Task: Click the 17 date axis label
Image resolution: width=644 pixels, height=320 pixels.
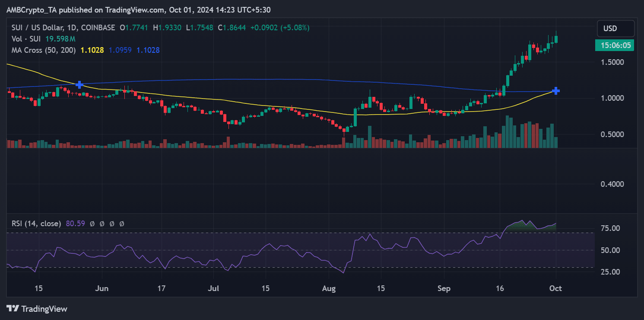Action: [x=162, y=288]
